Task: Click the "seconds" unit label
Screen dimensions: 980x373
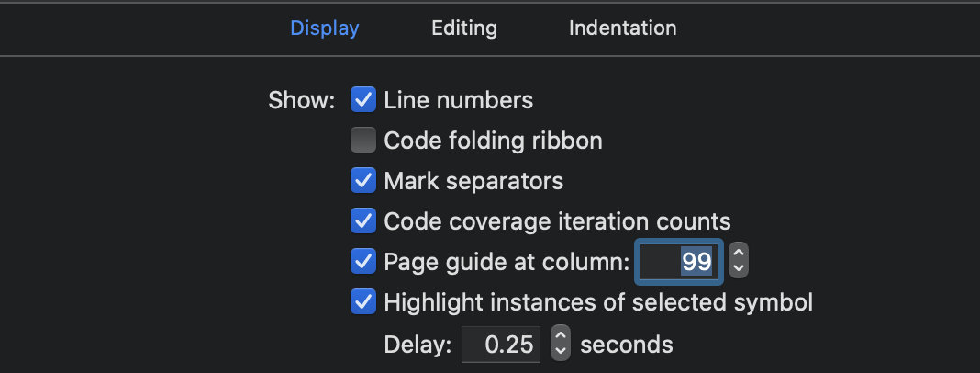Action: tap(627, 345)
